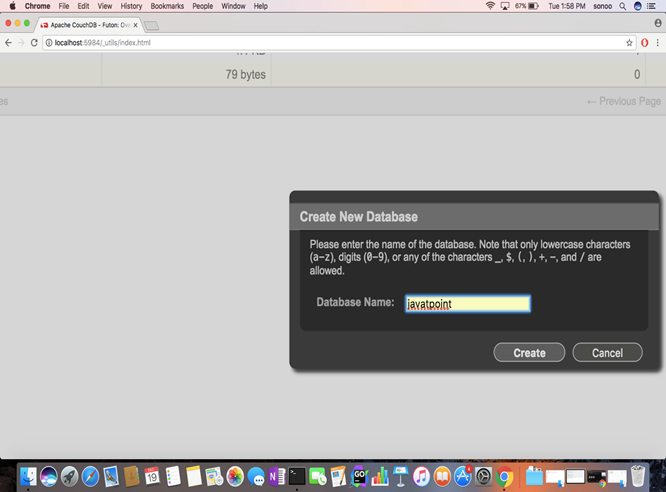This screenshot has width=666, height=492.
Task: Click the browser back arrow
Action: tap(8, 42)
